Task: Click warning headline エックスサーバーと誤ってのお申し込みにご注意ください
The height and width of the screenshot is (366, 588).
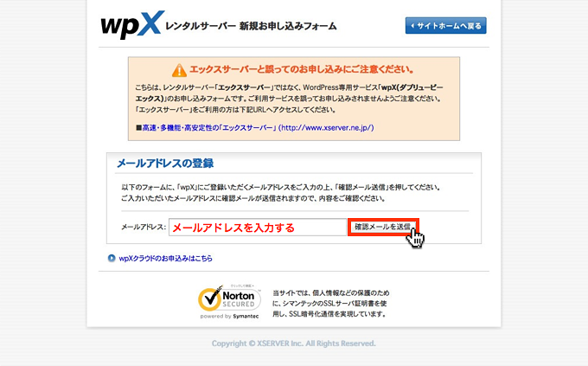Action: click(302, 69)
